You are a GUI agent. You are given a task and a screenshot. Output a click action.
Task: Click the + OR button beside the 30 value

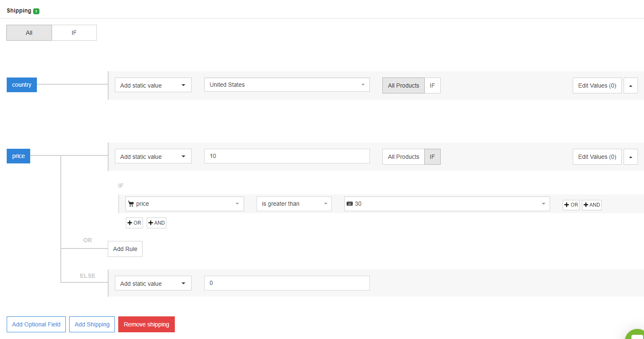(571, 205)
